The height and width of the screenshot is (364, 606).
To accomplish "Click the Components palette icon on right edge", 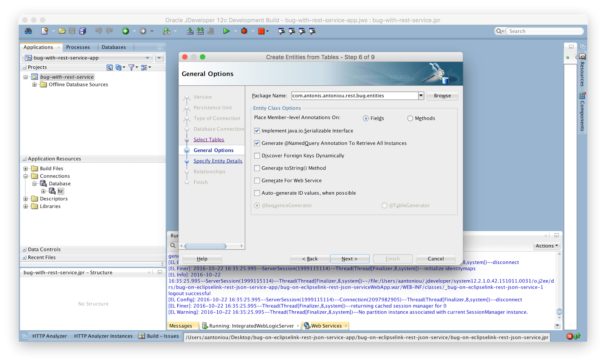I will coord(583,95).
